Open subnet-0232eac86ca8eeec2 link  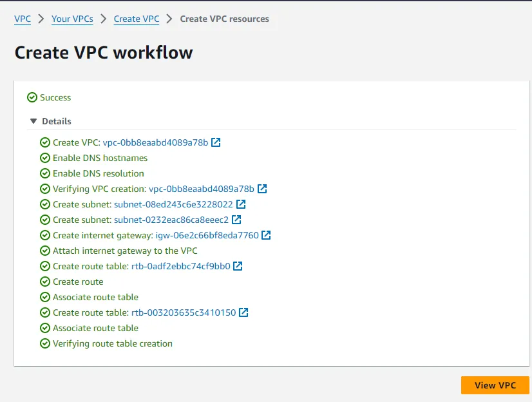pos(171,220)
